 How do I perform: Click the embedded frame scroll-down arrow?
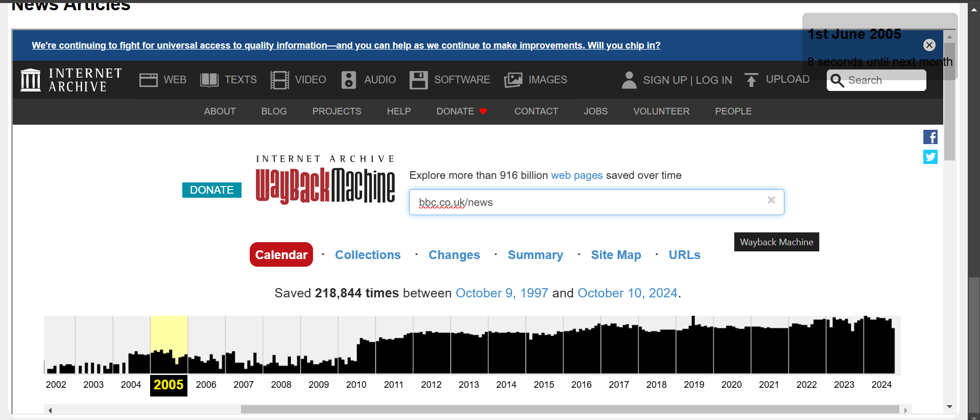(x=949, y=407)
